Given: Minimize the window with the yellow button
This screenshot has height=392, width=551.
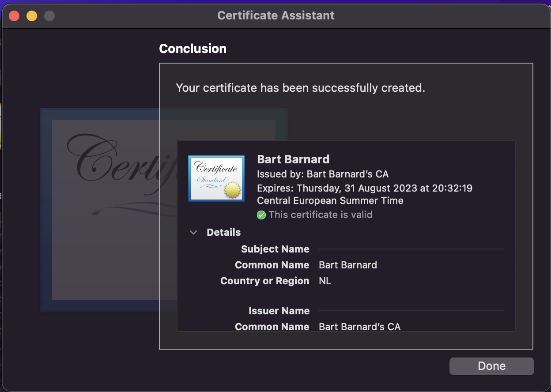Looking at the screenshot, I should click(x=32, y=16).
